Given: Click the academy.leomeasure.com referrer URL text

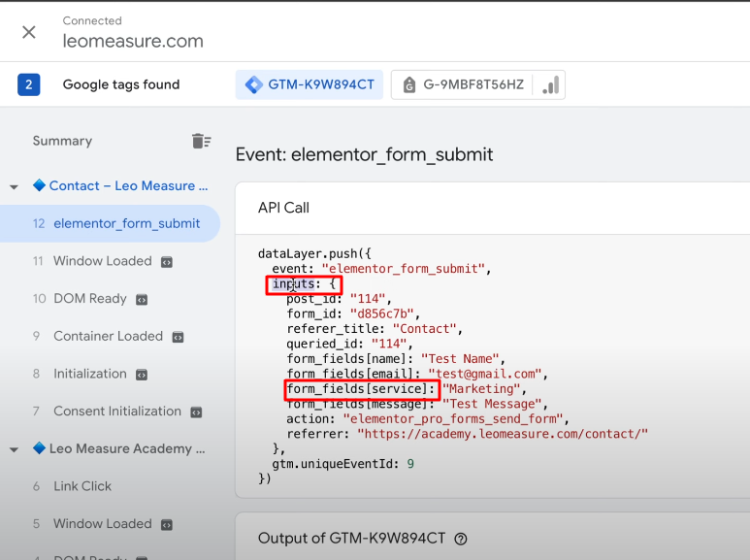Looking at the screenshot, I should coord(502,434).
